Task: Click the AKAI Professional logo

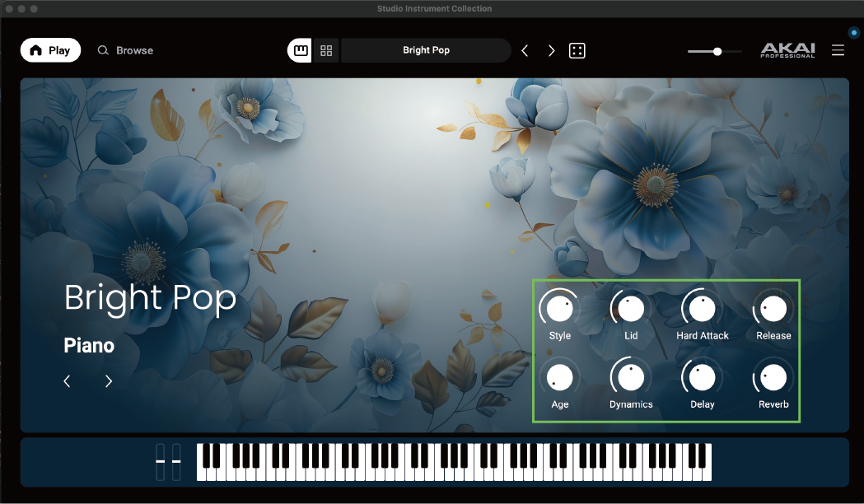Action: coord(787,50)
